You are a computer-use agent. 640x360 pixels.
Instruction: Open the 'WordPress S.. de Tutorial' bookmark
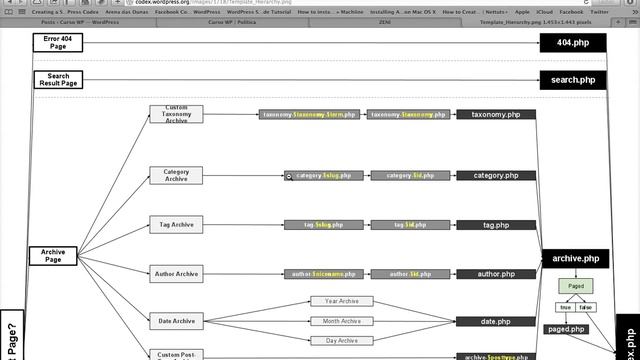coord(259,12)
